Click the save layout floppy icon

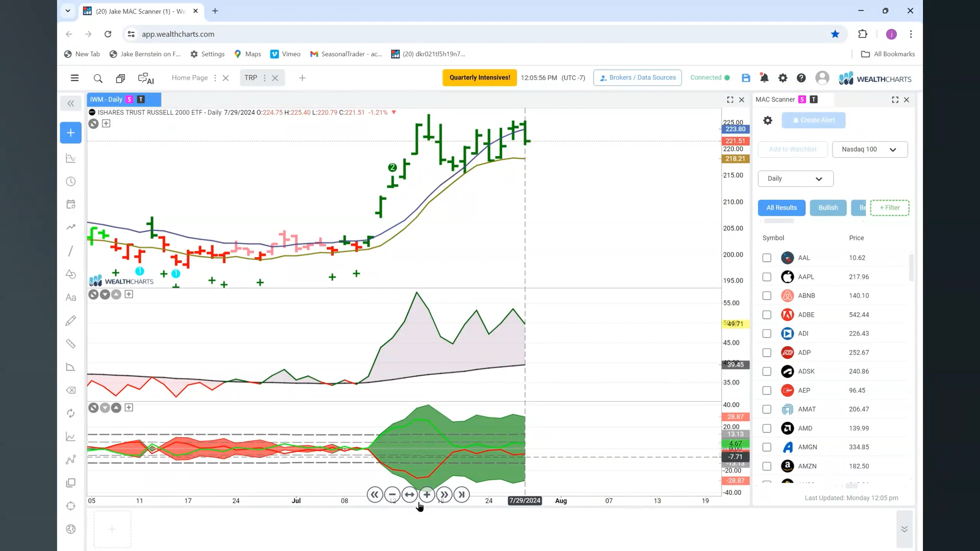pyautogui.click(x=746, y=78)
